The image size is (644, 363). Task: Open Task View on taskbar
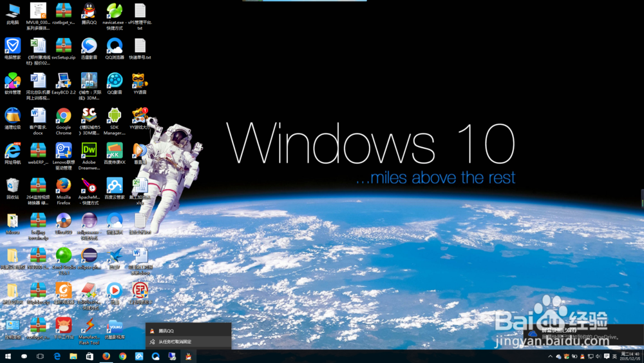(x=40, y=357)
